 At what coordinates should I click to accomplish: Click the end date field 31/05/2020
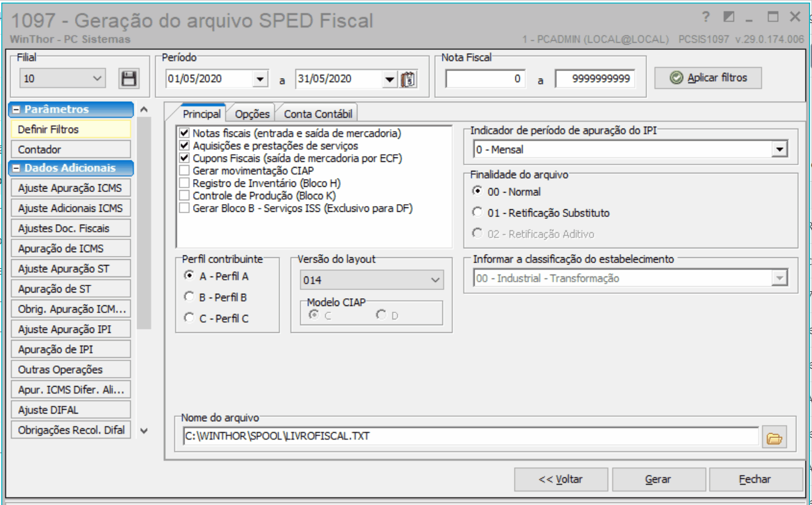click(339, 79)
